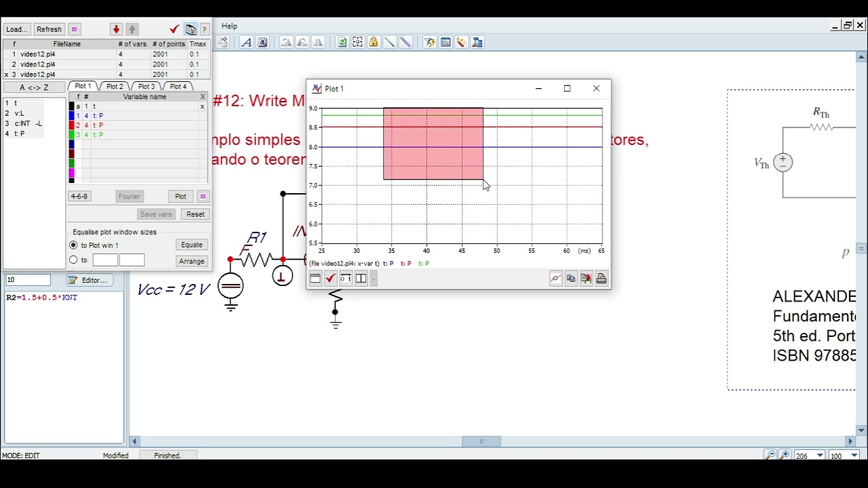Click the mirror/flip icon in toolbar
868x488 pixels.
(318, 42)
